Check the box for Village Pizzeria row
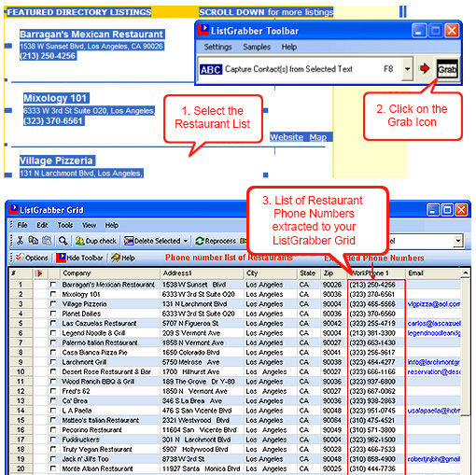This screenshot has width=476, height=475. tap(53, 303)
